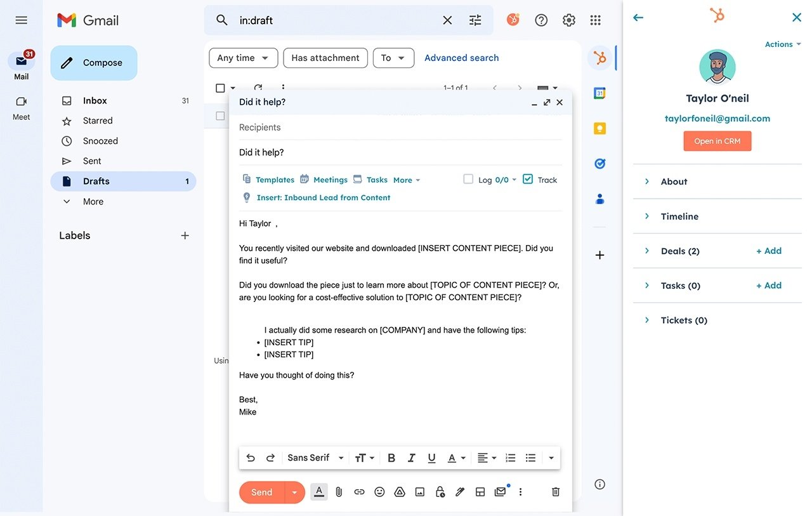Screen dimensions: 812x516
Task: Open the Sans Serif font dropdown
Action: click(314, 457)
